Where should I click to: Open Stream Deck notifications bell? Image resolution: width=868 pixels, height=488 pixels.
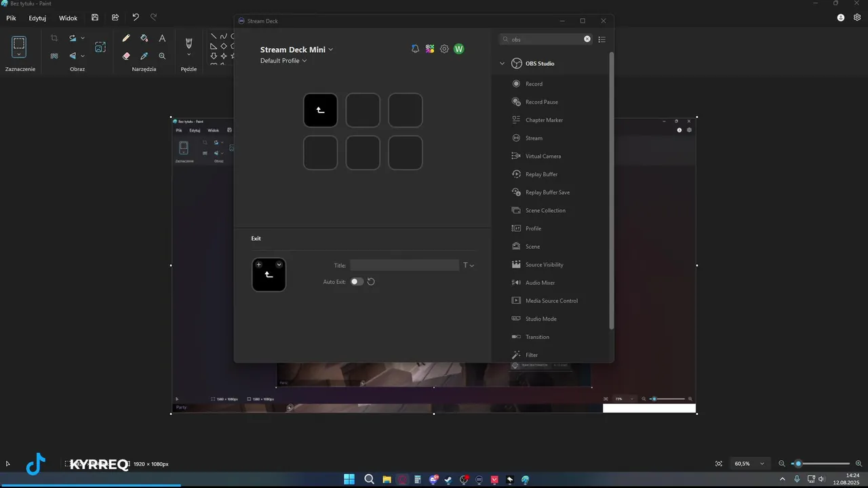[x=415, y=49]
